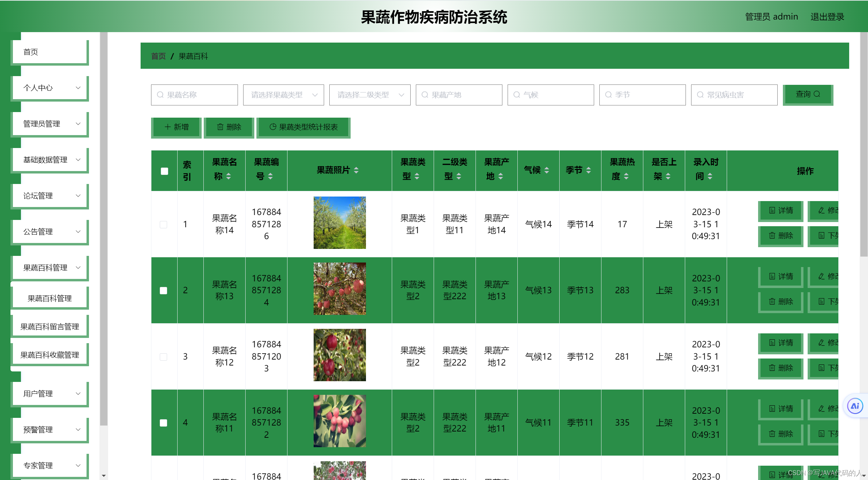The width and height of the screenshot is (868, 480).
Task: Click the main page vertical scrollbar
Action: (x=864, y=144)
